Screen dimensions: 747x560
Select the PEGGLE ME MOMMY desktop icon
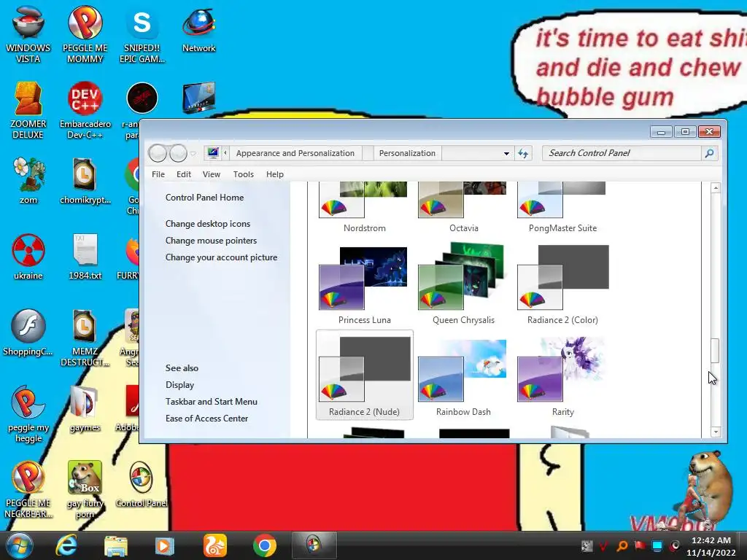pyautogui.click(x=85, y=34)
